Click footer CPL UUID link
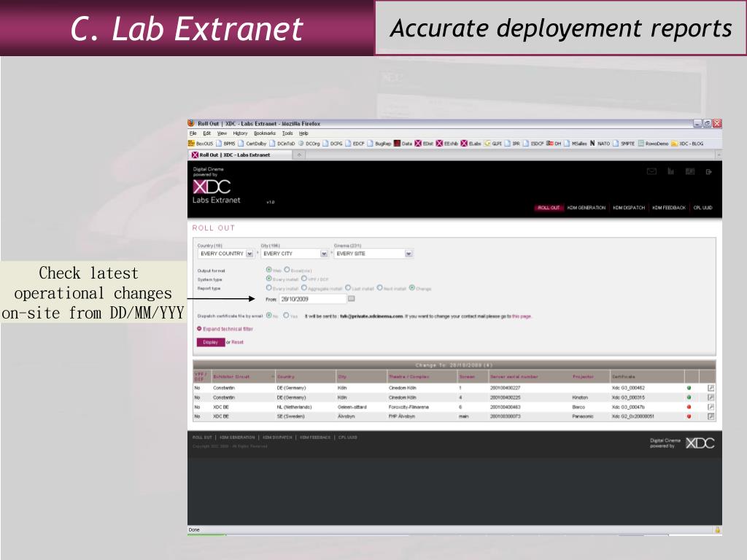Image resolution: width=747 pixels, height=560 pixels. pos(348,437)
